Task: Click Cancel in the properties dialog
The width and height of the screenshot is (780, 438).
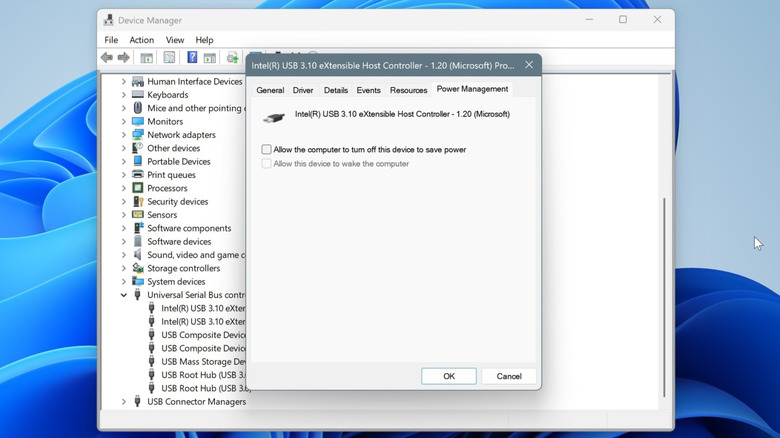Action: 509,376
